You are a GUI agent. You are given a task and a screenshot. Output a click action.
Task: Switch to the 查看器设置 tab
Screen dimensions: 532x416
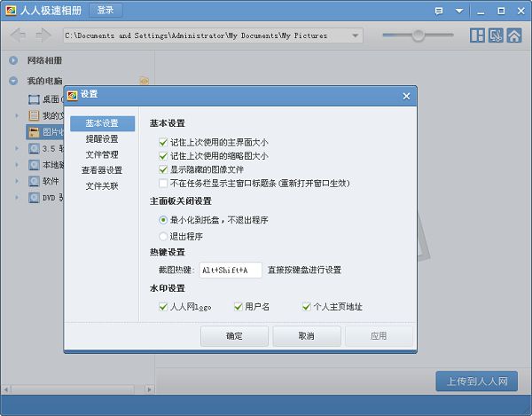coord(102,170)
